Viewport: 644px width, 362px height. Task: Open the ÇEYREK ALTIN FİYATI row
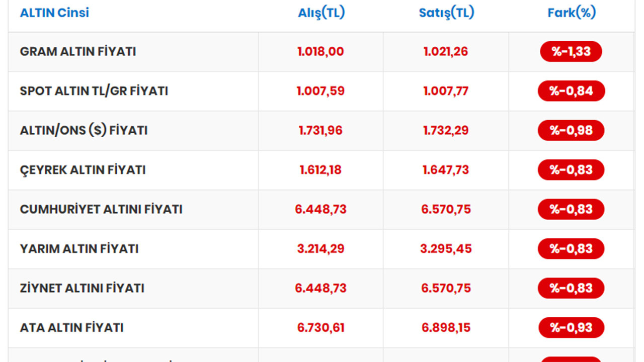321,170
